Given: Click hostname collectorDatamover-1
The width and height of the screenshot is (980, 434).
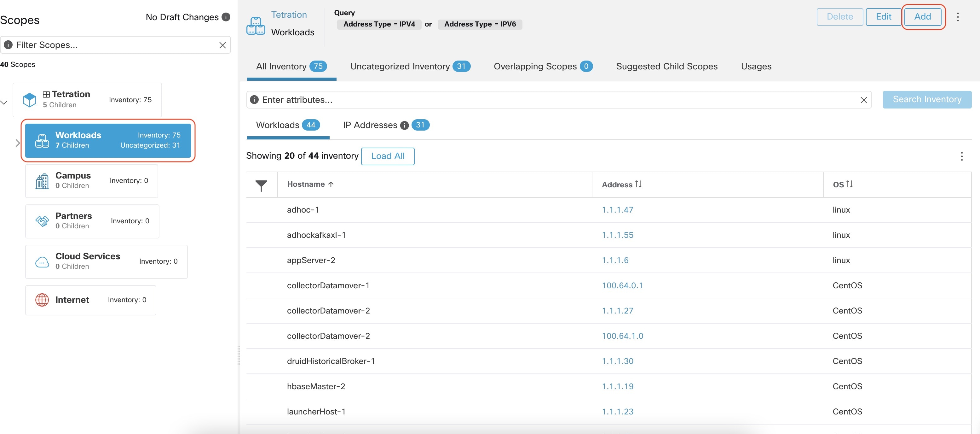Looking at the screenshot, I should click(x=328, y=285).
